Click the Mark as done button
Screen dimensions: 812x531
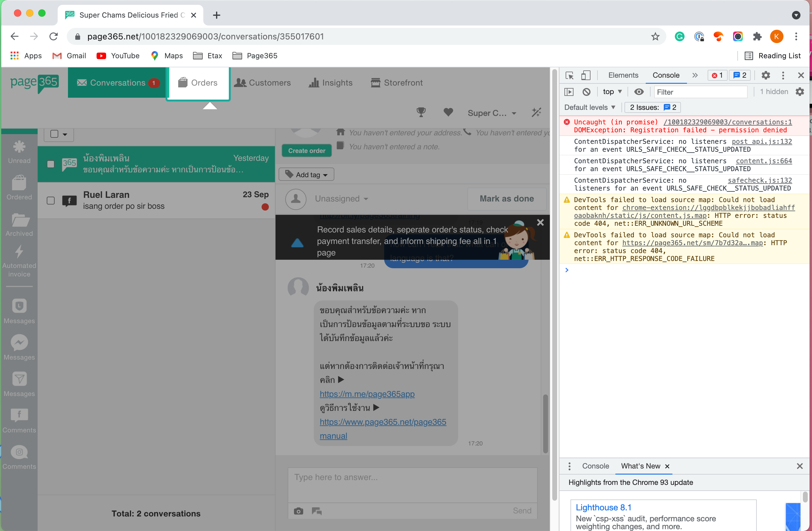tap(506, 198)
